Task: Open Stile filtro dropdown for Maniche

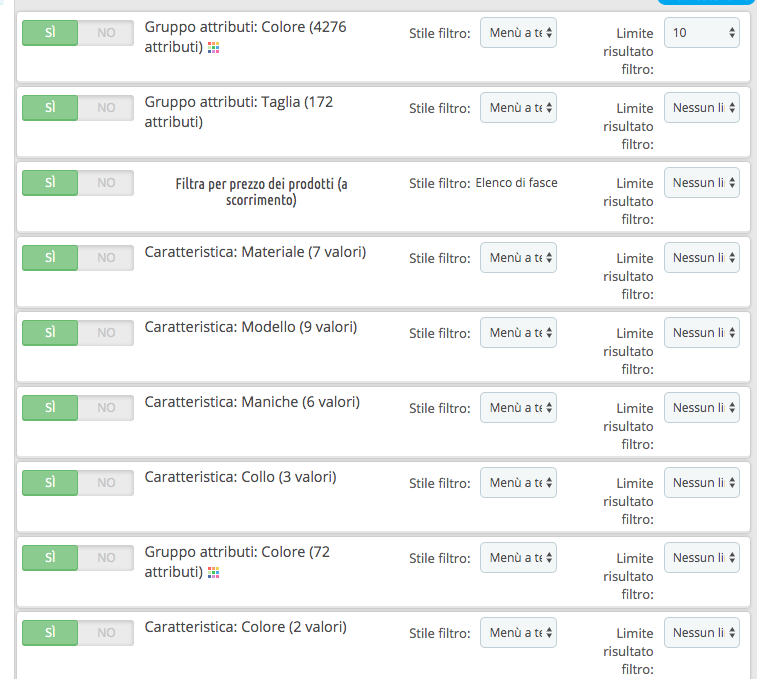Action: (518, 408)
